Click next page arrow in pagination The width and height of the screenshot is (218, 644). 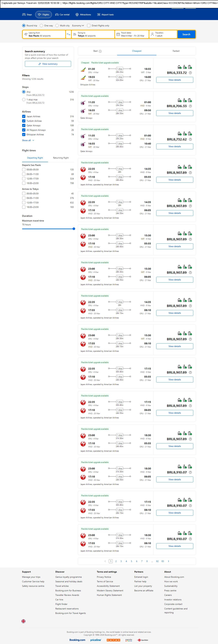[x=168, y=561]
